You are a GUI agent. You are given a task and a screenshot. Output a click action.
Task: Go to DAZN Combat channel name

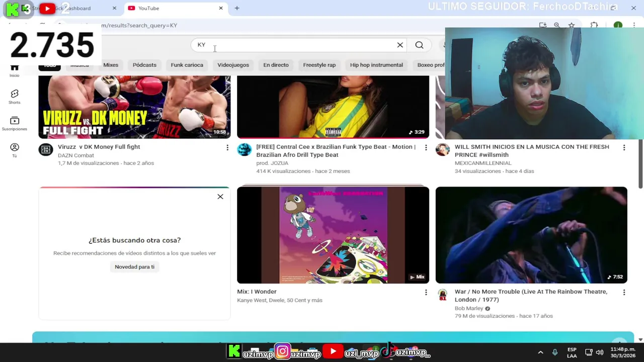pos(76,155)
